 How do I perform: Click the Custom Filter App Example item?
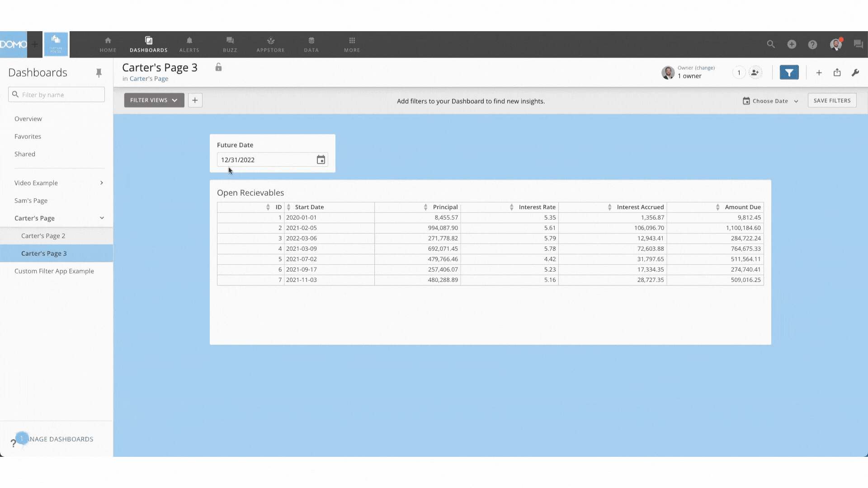tap(54, 271)
